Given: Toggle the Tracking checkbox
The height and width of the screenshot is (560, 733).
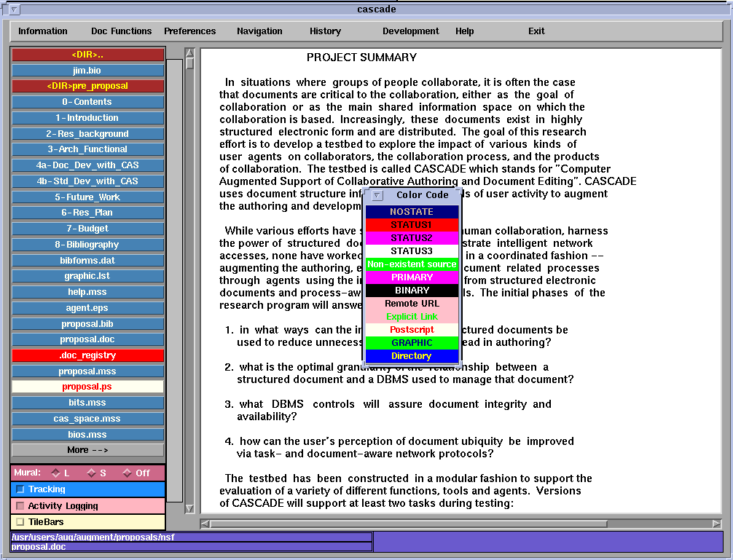Looking at the screenshot, I should (x=20, y=489).
